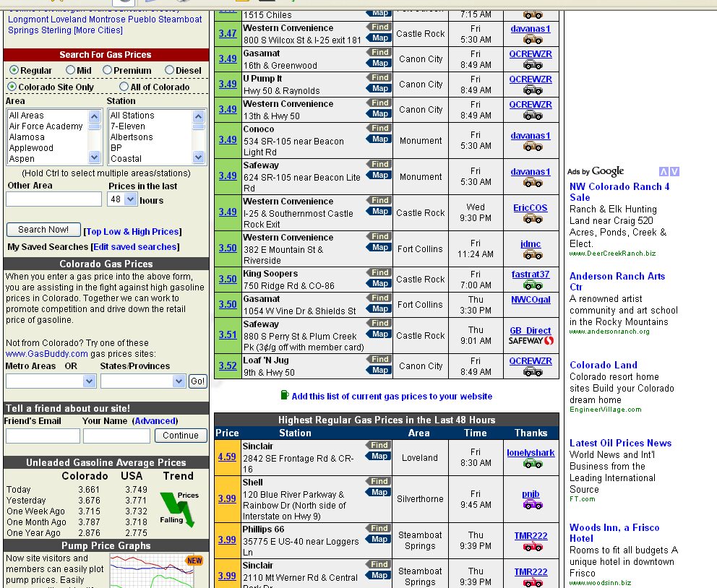The height and width of the screenshot is (588, 717).
Task: Choose All of Colorado radio option
Action: [124, 87]
